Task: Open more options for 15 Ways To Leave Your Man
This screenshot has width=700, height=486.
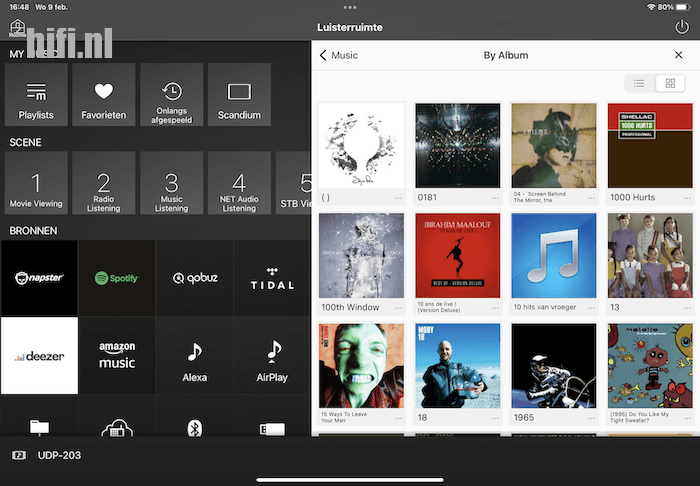Action: pos(398,418)
